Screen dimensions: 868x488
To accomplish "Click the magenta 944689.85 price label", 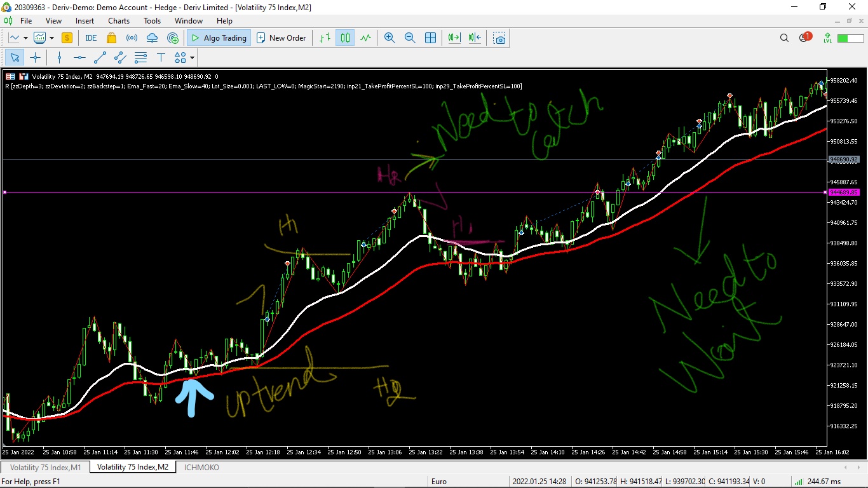I will (x=844, y=192).
